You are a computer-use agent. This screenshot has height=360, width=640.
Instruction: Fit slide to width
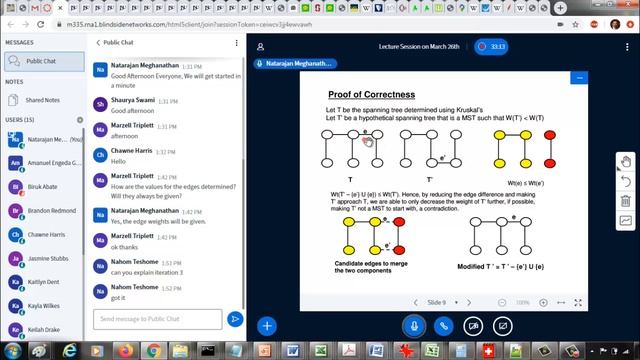pos(561,302)
